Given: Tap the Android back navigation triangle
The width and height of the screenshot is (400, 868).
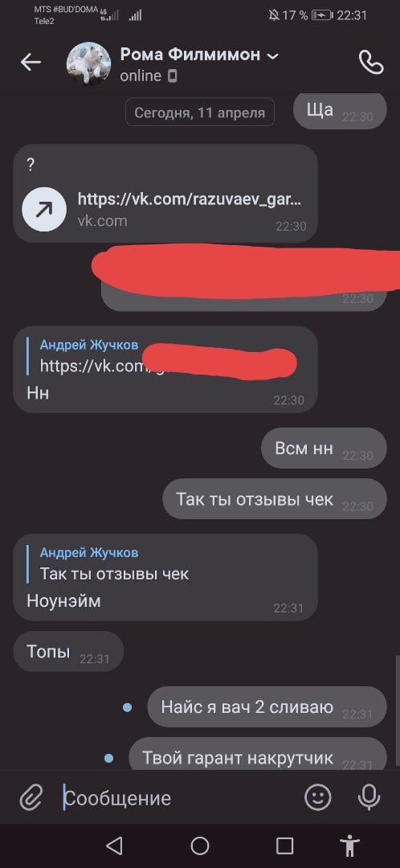Looking at the screenshot, I should tap(113, 845).
